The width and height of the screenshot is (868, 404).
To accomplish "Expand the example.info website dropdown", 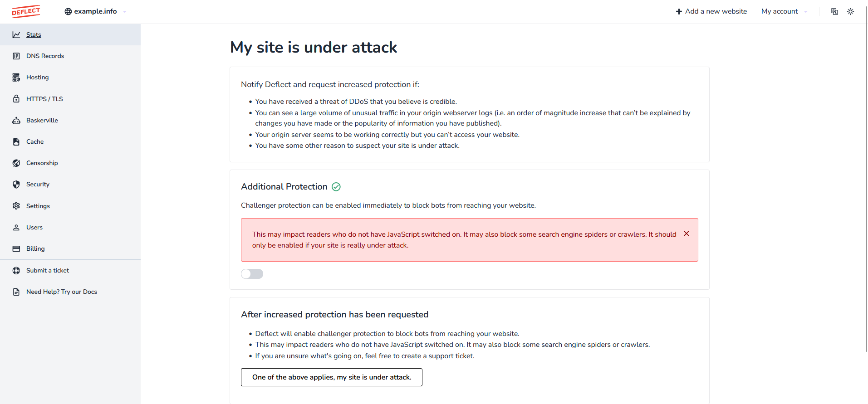I will coord(95,11).
